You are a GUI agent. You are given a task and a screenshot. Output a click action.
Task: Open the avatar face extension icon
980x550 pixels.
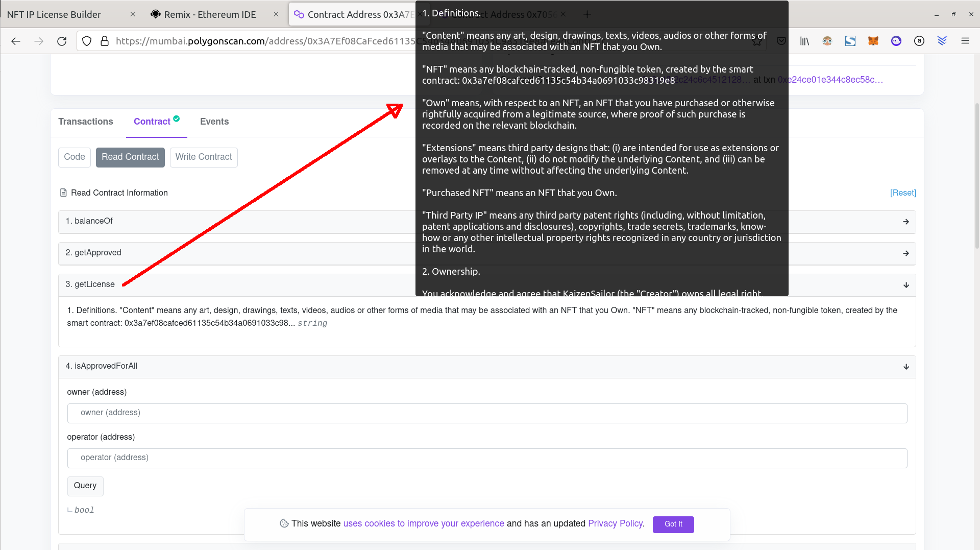(x=827, y=41)
